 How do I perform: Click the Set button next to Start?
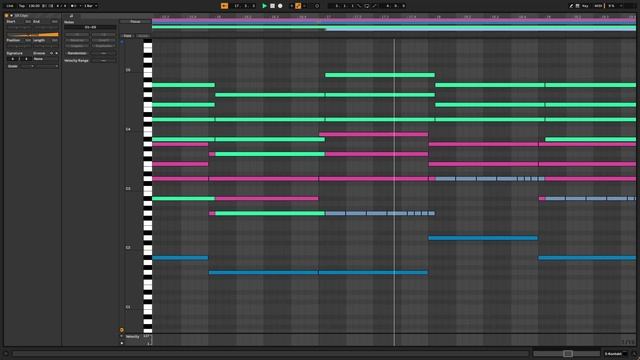28,21
